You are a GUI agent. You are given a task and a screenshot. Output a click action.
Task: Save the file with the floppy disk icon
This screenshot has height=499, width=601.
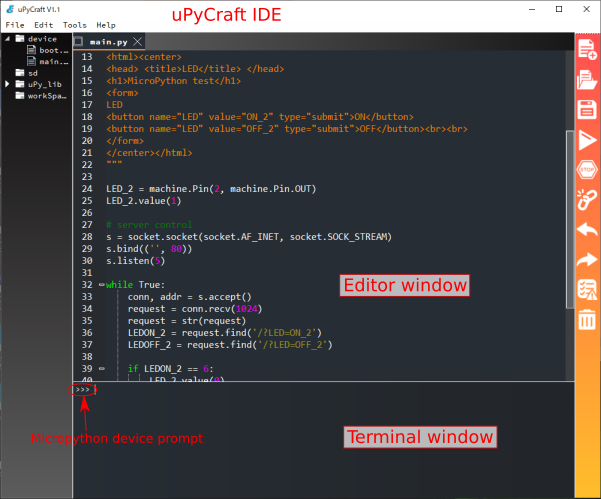coord(587,109)
